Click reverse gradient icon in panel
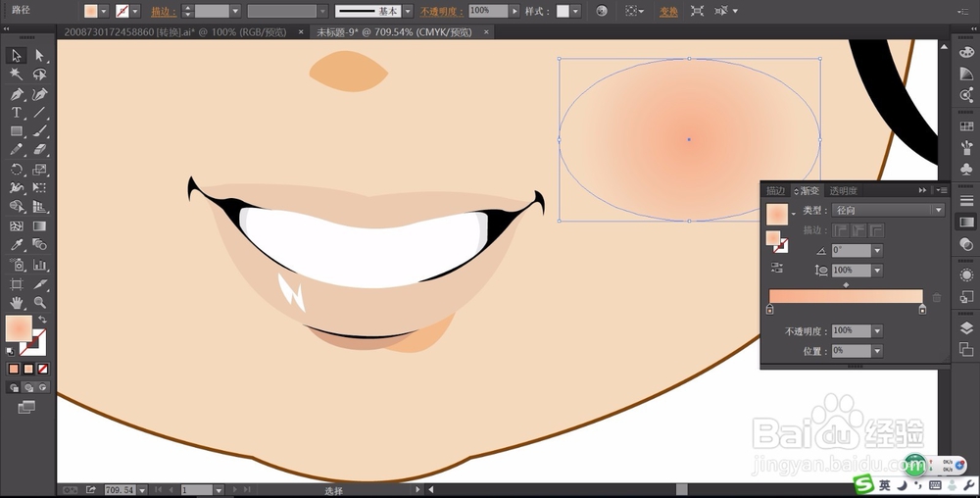Image resolution: width=980 pixels, height=498 pixels. coord(777,268)
